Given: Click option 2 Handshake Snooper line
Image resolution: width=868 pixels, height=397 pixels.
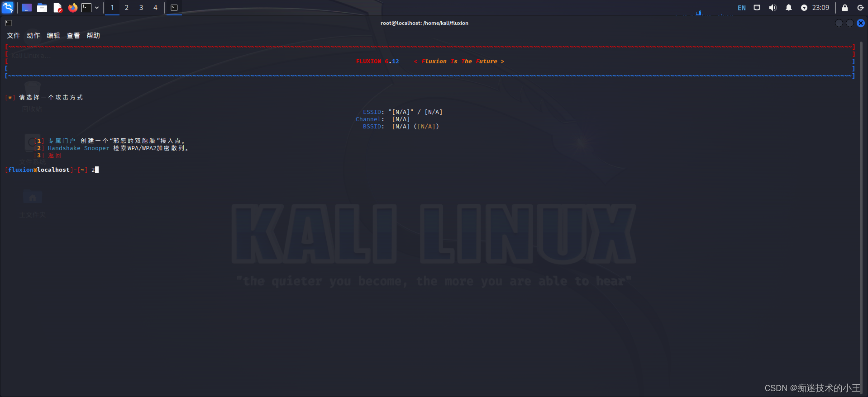Looking at the screenshot, I should point(111,148).
